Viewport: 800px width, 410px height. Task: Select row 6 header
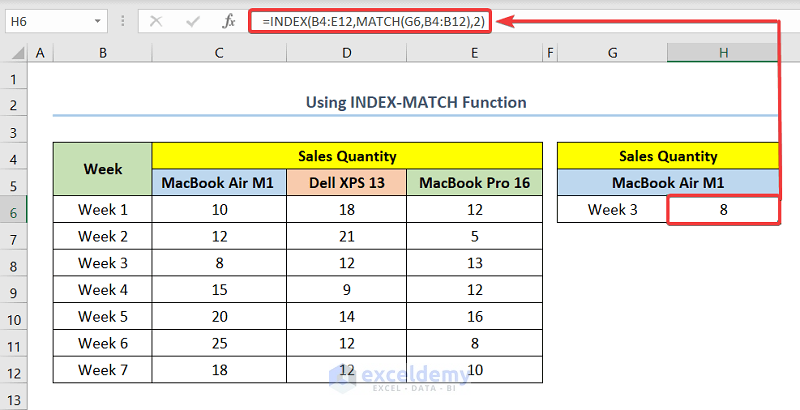(x=15, y=210)
